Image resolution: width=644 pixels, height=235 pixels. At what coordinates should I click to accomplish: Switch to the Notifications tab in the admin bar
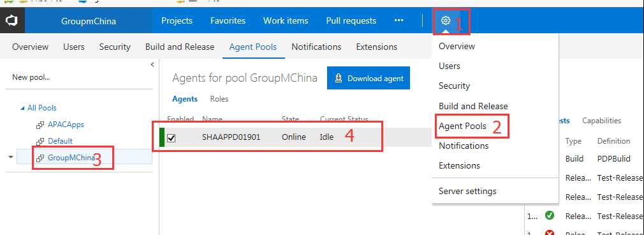click(x=316, y=47)
